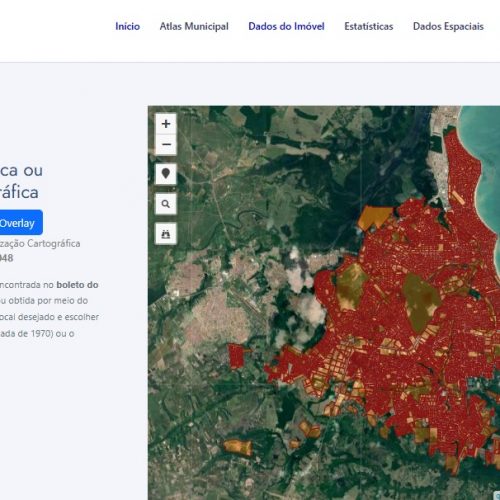Open the map search magnifier tool
Viewport: 500px width, 500px height.
[166, 204]
